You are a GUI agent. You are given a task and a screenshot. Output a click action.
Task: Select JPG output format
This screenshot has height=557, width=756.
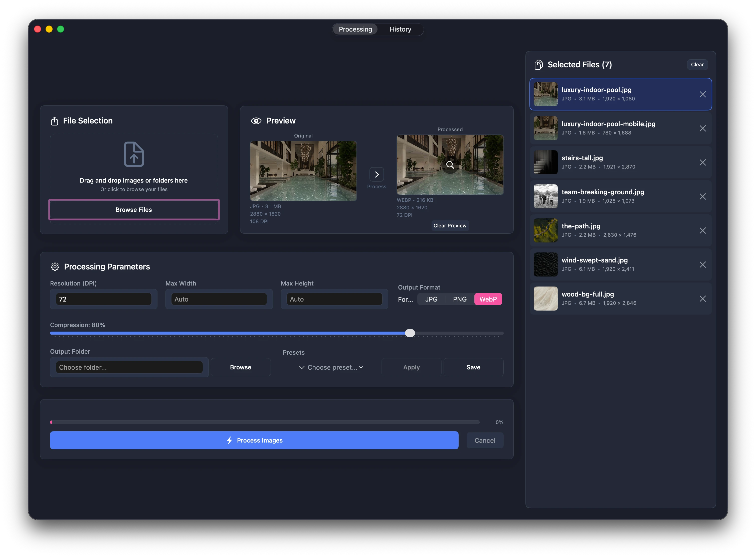click(x=431, y=299)
